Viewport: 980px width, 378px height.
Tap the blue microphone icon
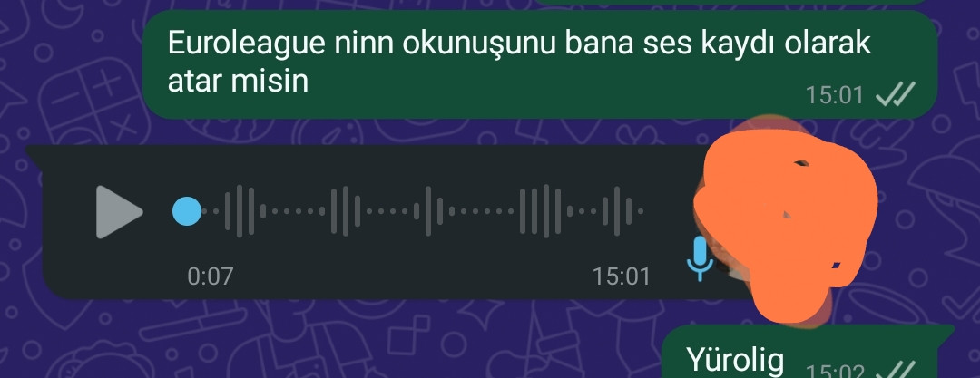click(x=700, y=258)
